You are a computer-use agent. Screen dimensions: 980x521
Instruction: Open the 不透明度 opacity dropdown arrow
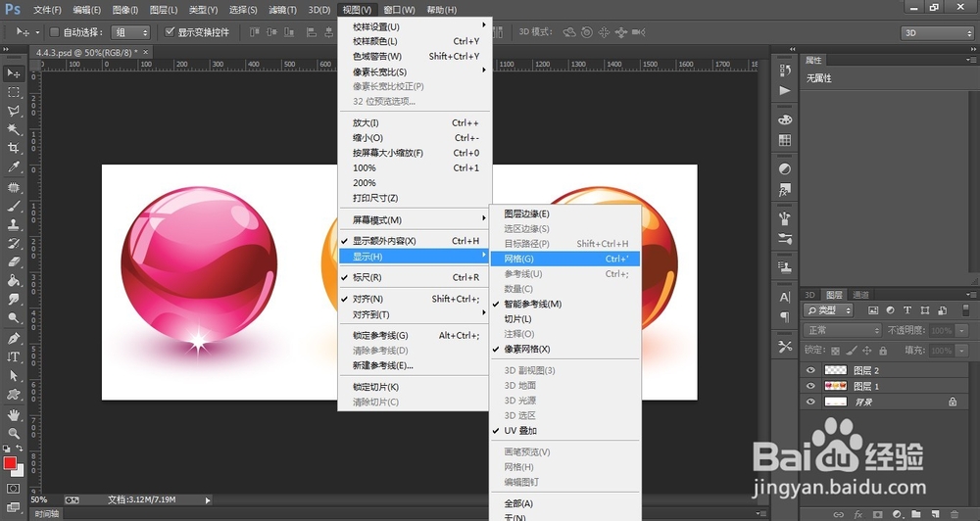[961, 330]
